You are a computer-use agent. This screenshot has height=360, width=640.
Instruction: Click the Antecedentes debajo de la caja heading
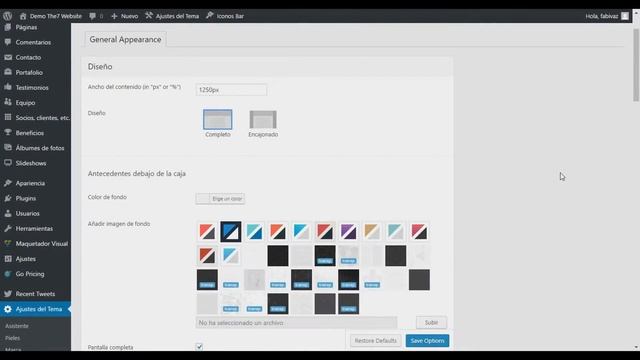[137, 173]
